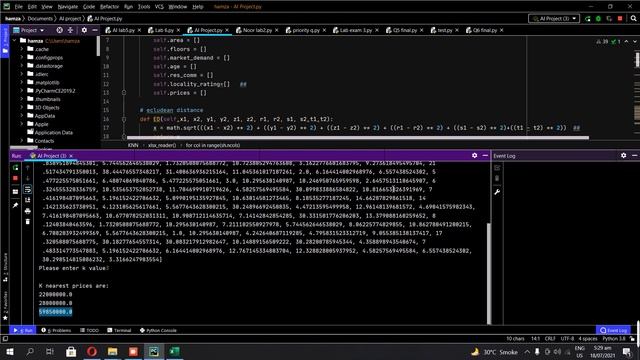Click the green Run button in the top toolbar
This screenshot has width=640, height=360.
pos(588,19)
